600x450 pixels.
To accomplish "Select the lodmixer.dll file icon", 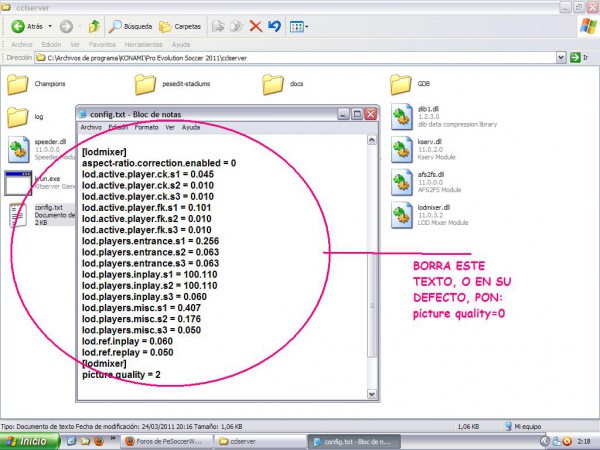I will click(402, 215).
